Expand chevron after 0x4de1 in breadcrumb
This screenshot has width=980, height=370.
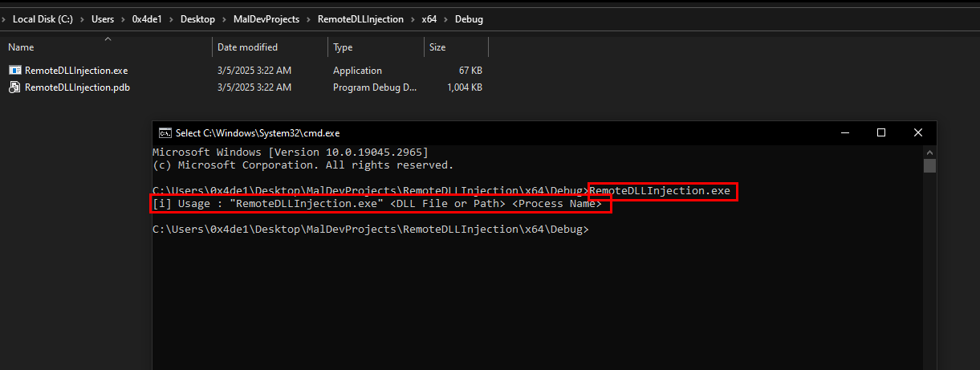tap(173, 19)
